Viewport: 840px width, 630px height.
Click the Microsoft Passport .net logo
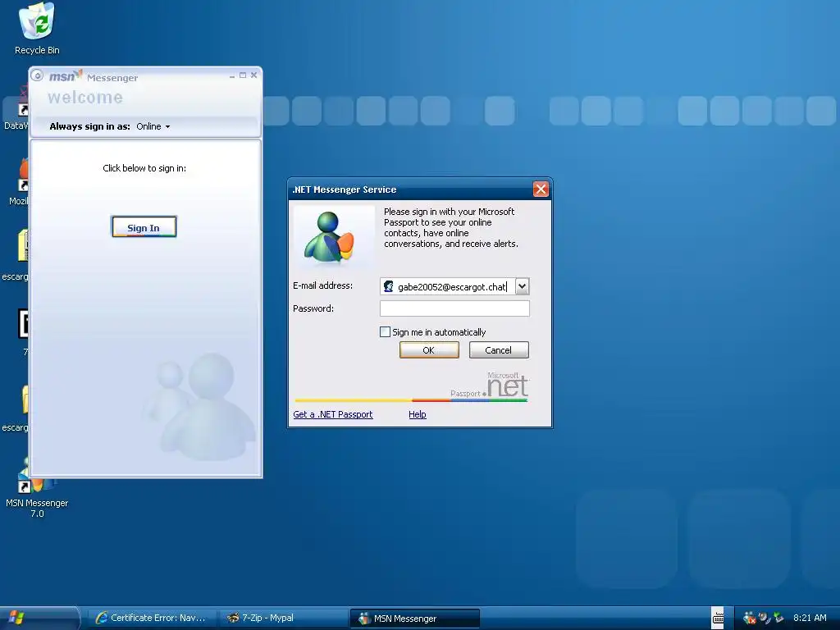490,386
